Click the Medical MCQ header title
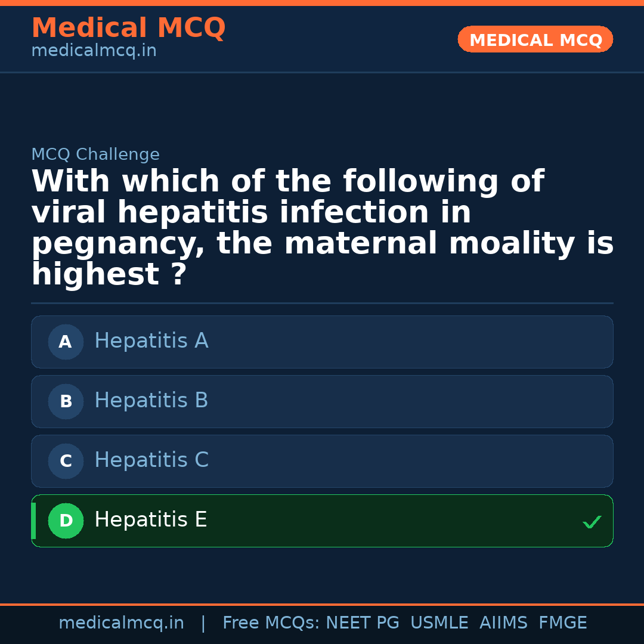Screen dimensions: 644x644 (128, 28)
